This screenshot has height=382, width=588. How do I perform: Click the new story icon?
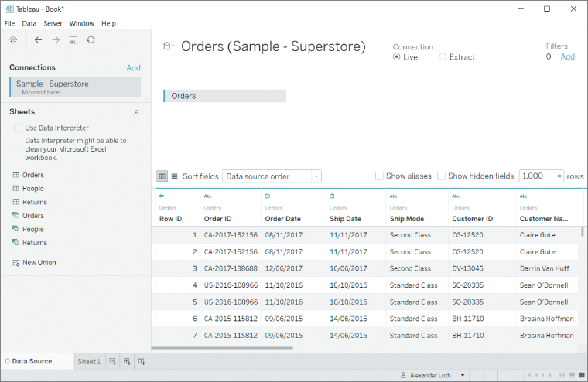point(142,361)
